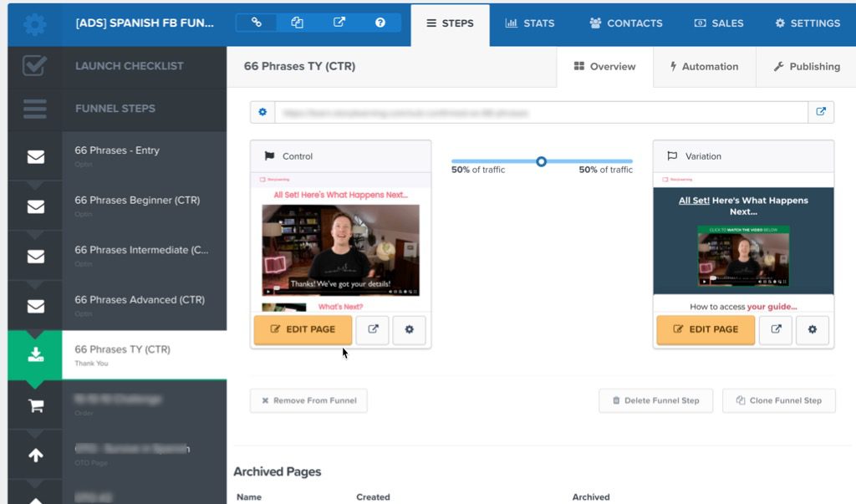Click the ClickFunnels gear logo

35,24
